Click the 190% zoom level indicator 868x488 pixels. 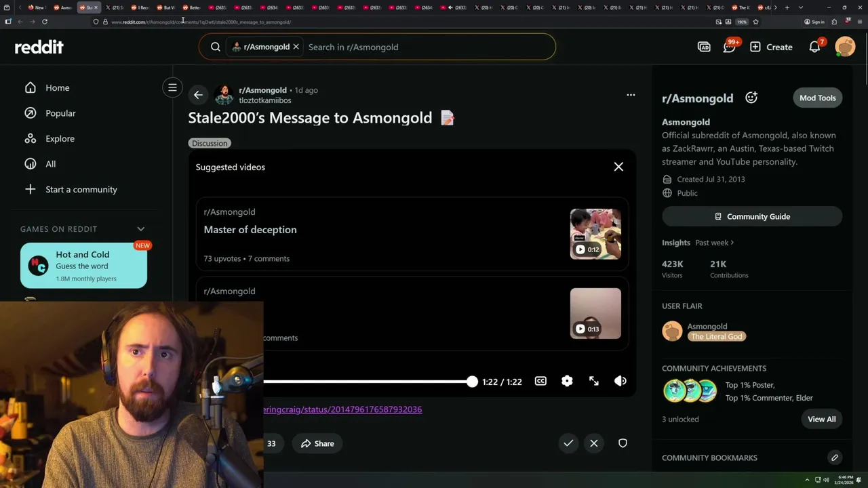click(742, 22)
